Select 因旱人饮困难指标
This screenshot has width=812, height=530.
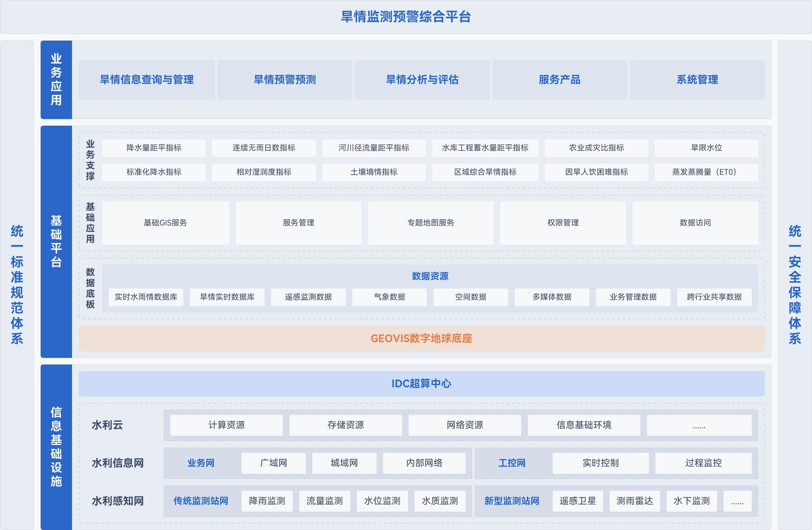click(x=596, y=172)
